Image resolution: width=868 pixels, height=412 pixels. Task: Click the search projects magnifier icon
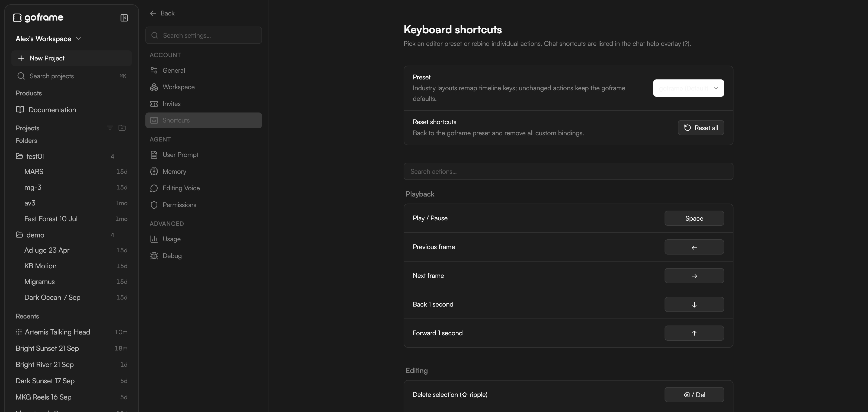click(x=21, y=76)
